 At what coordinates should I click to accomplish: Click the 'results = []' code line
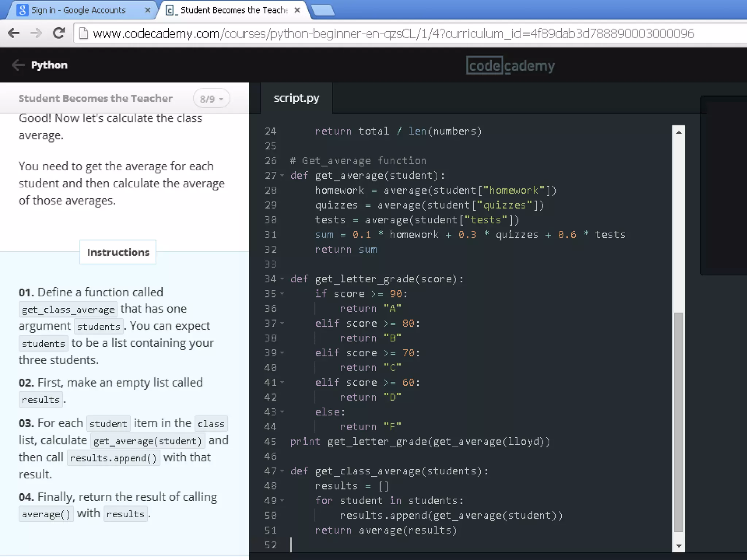point(352,486)
